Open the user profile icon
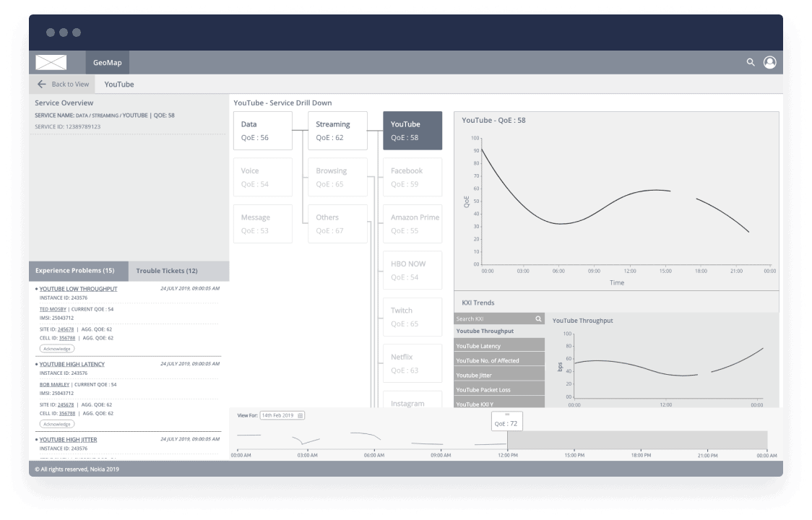This screenshot has width=812, height=520. 769,63
